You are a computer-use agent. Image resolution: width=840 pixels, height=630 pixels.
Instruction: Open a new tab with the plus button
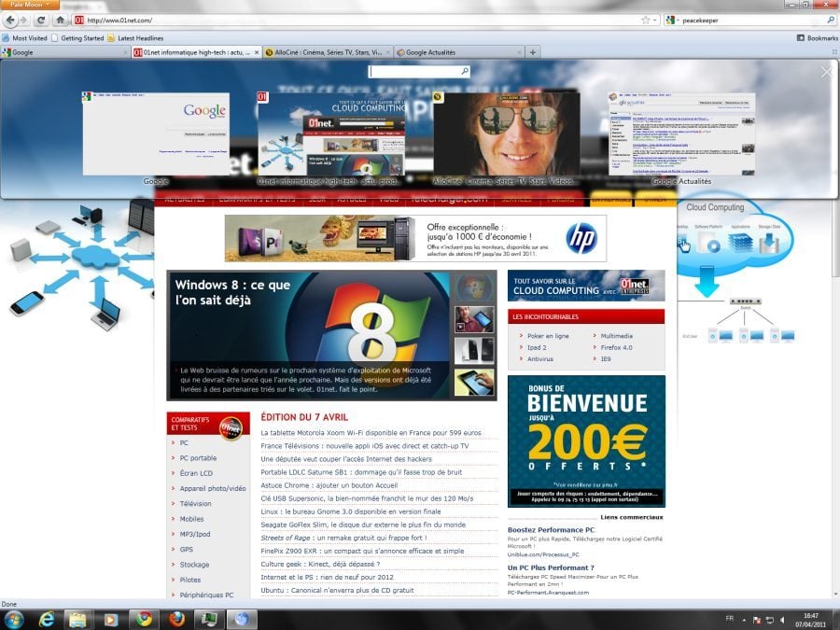[x=533, y=52]
